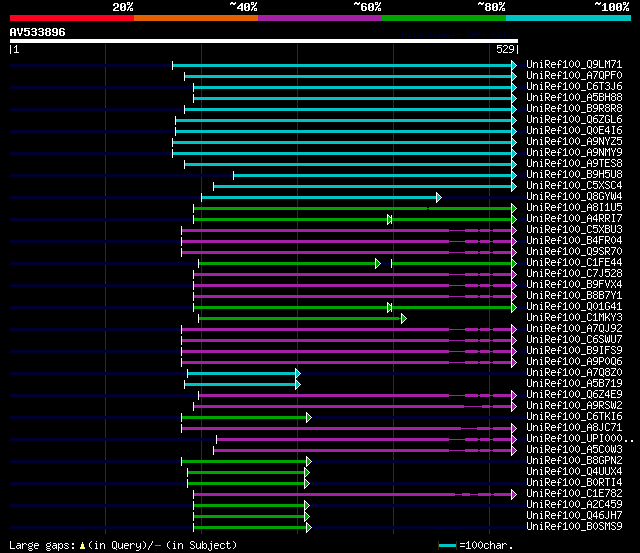
Task: Click the UniRef100_A5BH88 label
Action: pos(574,98)
